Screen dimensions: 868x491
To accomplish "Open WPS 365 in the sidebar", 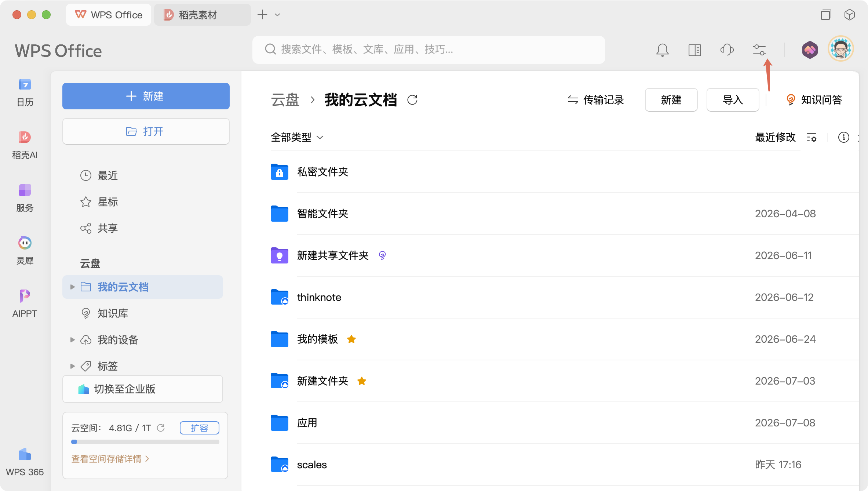I will click(x=25, y=462).
